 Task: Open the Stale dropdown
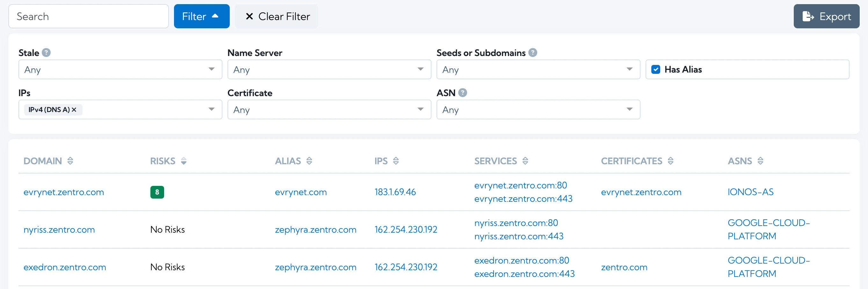(x=120, y=70)
